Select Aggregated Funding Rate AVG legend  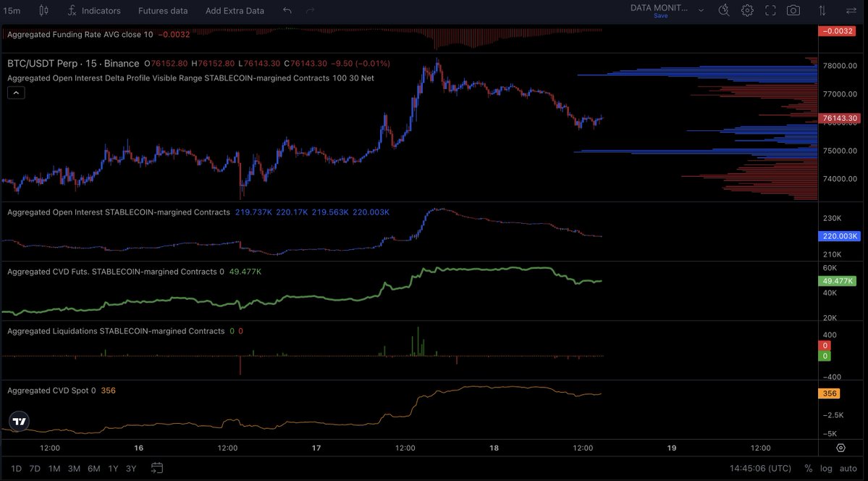(x=80, y=34)
